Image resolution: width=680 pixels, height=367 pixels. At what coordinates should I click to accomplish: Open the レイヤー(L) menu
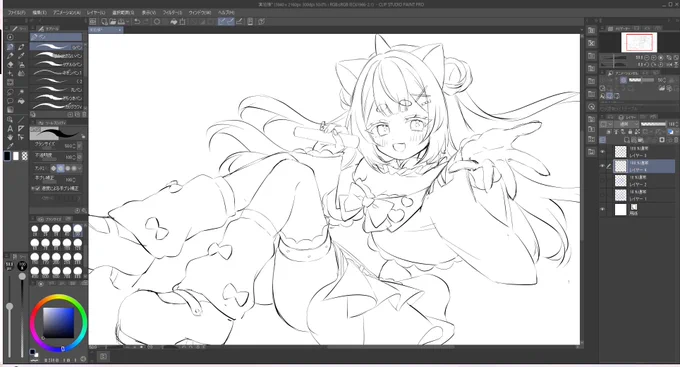tap(96, 13)
